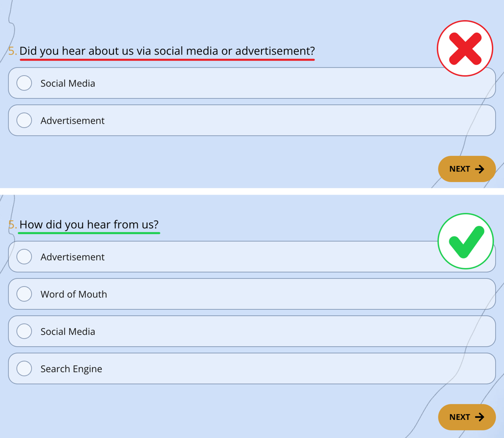This screenshot has height=438, width=504.
Task: Select the Social Media radio button on bottom survey
Action: coord(24,331)
